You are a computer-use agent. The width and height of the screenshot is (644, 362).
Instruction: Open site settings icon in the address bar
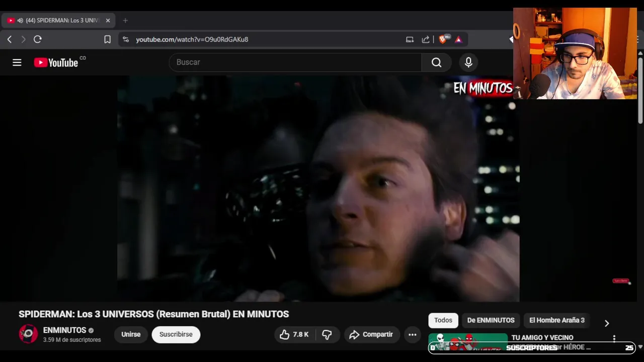point(126,39)
